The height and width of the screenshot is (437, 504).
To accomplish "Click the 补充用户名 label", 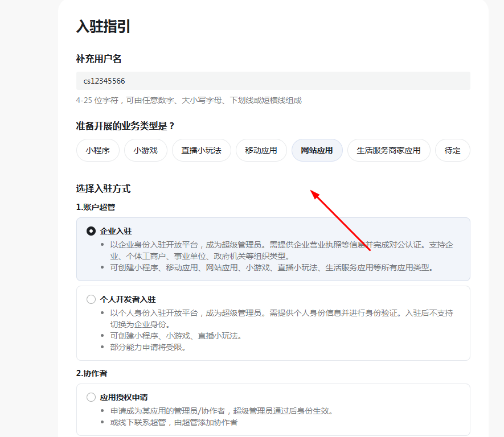I will 99,59.
